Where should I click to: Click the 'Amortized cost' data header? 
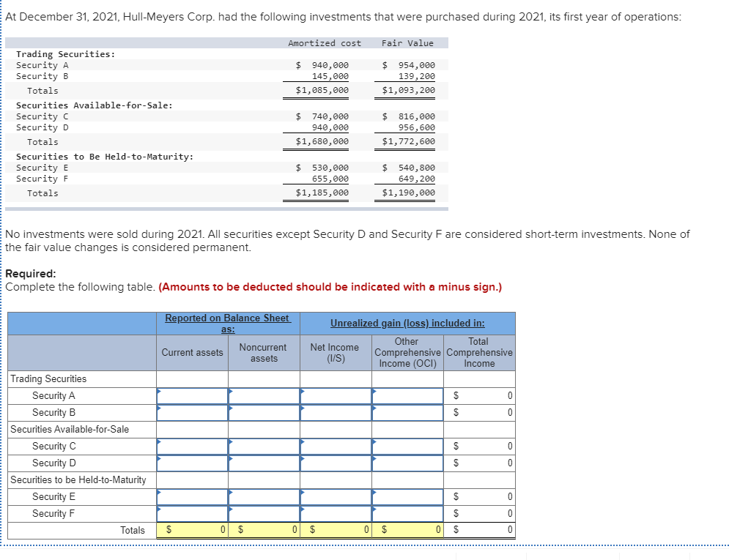[x=325, y=43]
